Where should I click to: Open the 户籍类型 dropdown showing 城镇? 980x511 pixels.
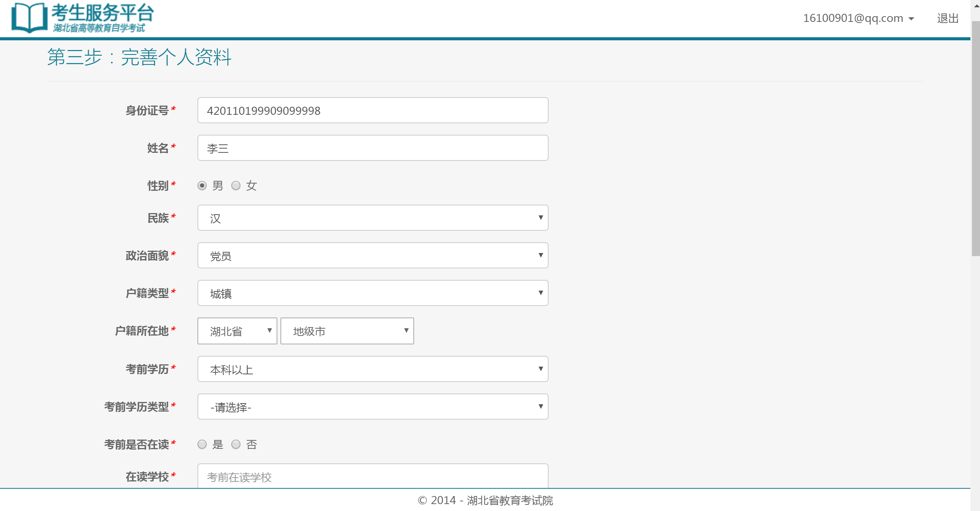pos(373,293)
